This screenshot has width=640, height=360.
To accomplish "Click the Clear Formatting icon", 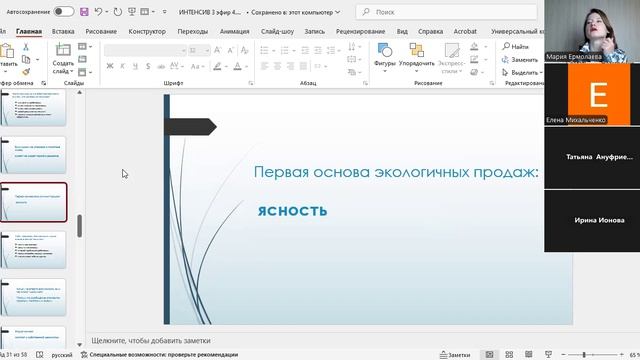I will (x=244, y=50).
